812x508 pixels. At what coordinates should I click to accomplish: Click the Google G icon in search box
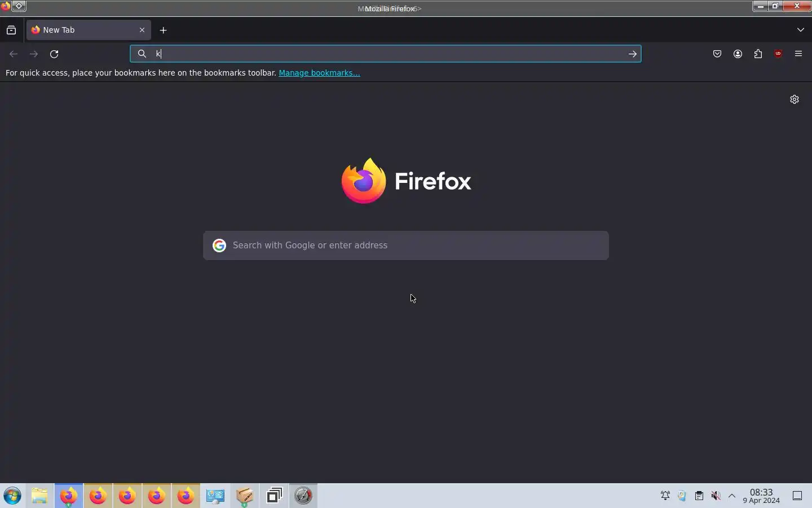pos(219,246)
